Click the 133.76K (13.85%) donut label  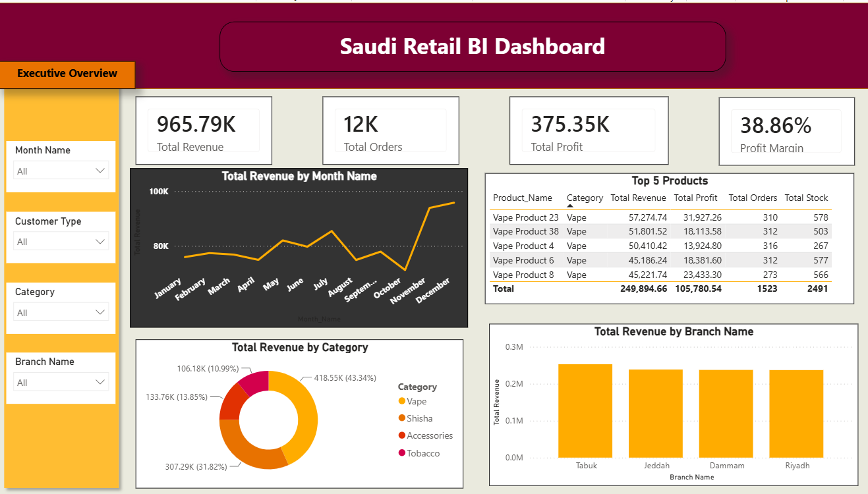(177, 397)
